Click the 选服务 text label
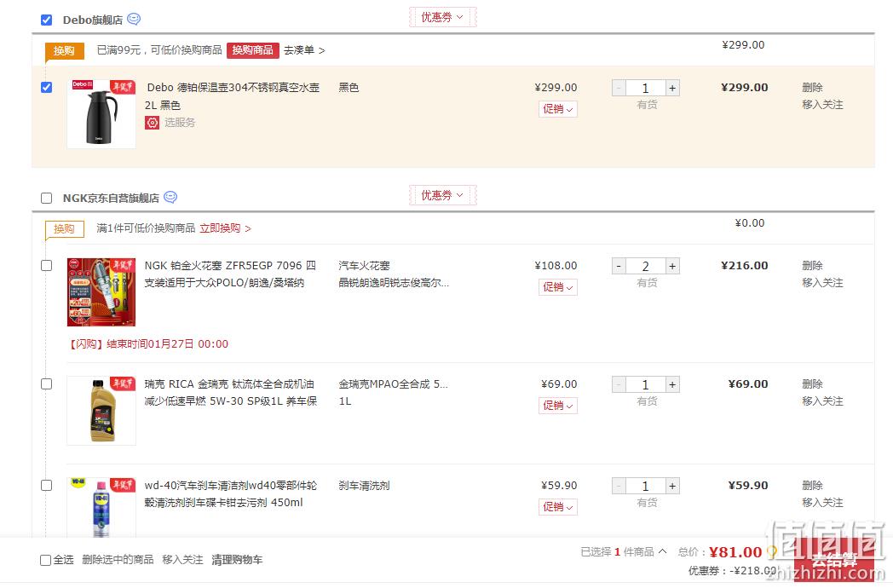This screenshot has height=588, width=893. (180, 123)
